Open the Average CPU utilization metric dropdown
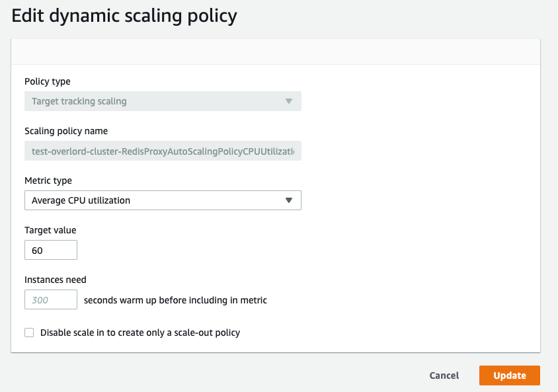This screenshot has height=392, width=558. point(163,200)
